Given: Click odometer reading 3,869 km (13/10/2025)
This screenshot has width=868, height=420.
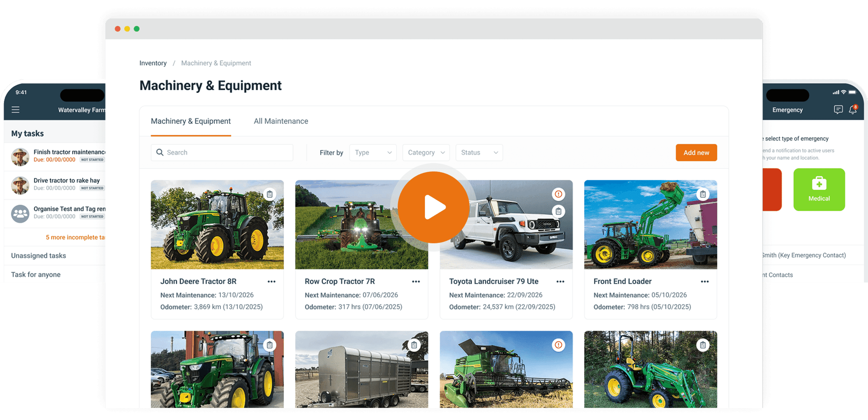Looking at the screenshot, I should pos(228,307).
